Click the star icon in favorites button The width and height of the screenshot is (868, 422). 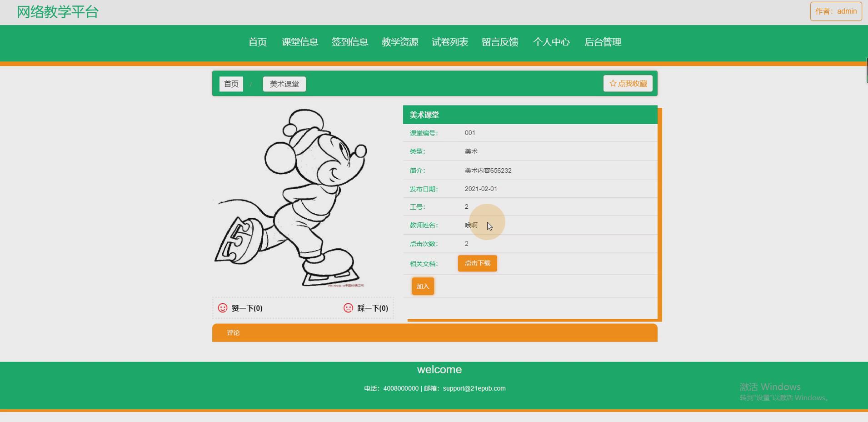pyautogui.click(x=613, y=83)
